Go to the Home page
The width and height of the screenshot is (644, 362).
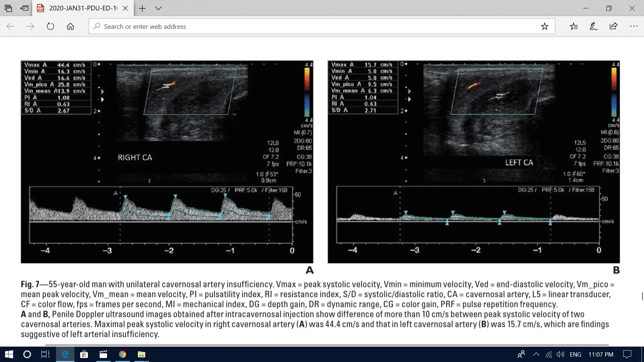[70, 26]
